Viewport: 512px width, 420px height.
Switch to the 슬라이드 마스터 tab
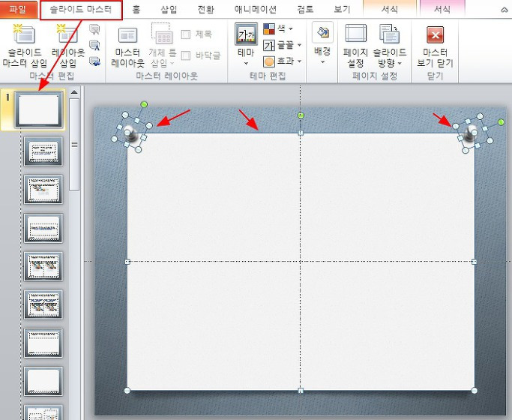coord(81,10)
